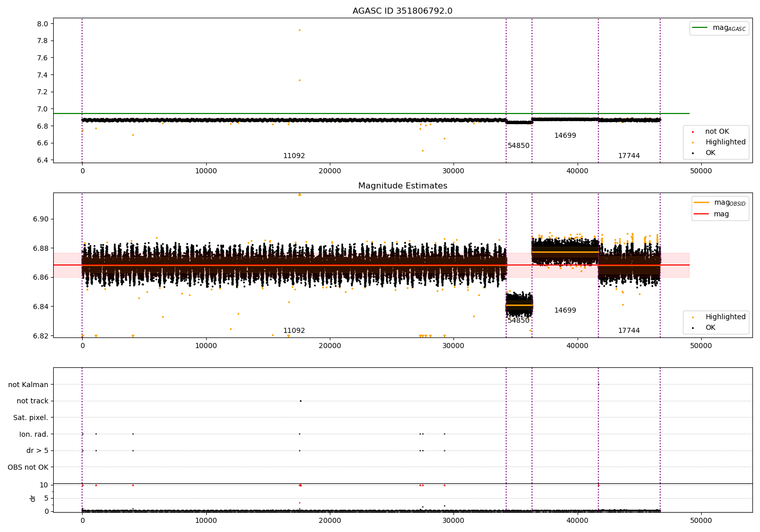This screenshot has width=760, height=532.
Task: Click the 6.82 y-axis tick label
Action: pyautogui.click(x=41, y=335)
